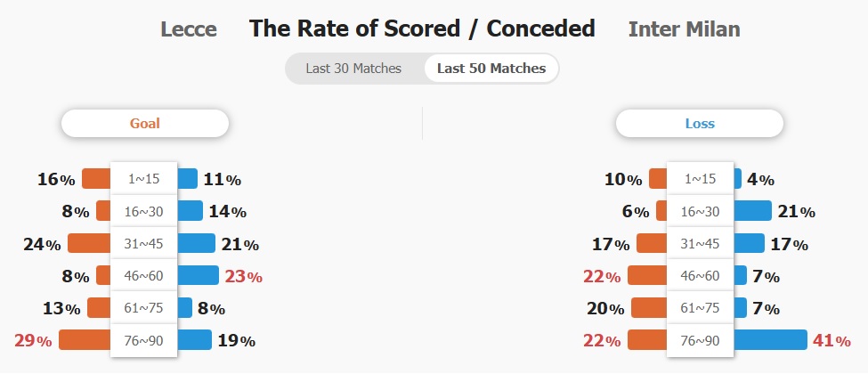
Task: Click Inter's 41% blue loss bar
Action: tap(770, 340)
